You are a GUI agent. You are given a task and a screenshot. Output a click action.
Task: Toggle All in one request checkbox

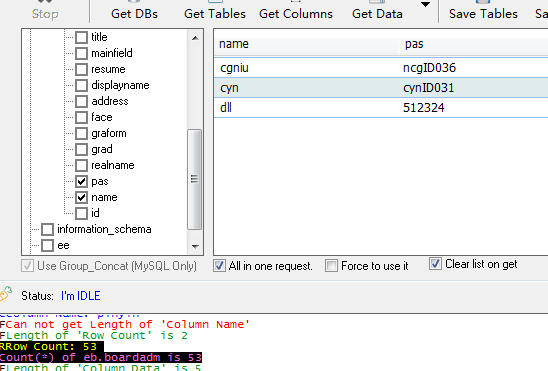(219, 266)
